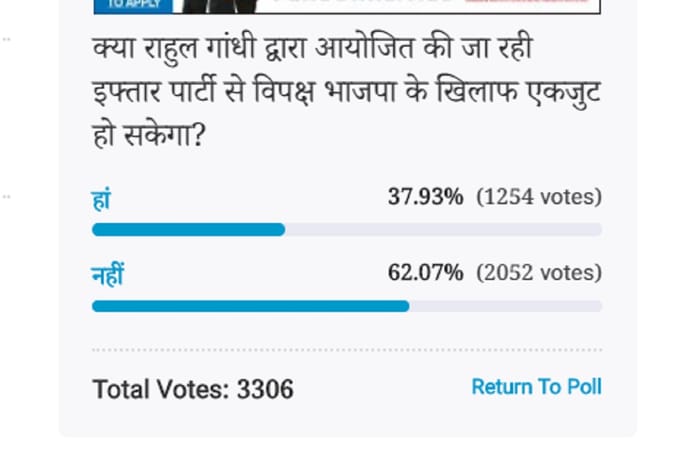Click the 62.07% result percentage
Screen dimensions: 674x449
point(425,273)
